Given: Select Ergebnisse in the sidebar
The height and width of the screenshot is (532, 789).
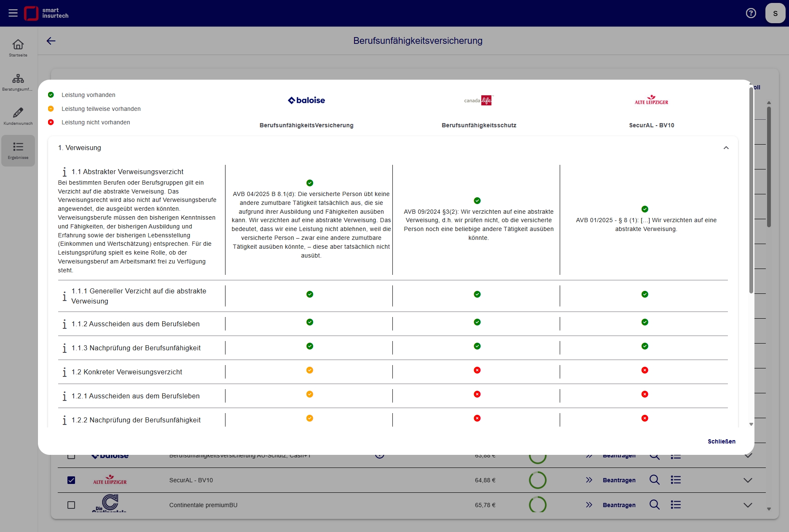Looking at the screenshot, I should (18, 150).
